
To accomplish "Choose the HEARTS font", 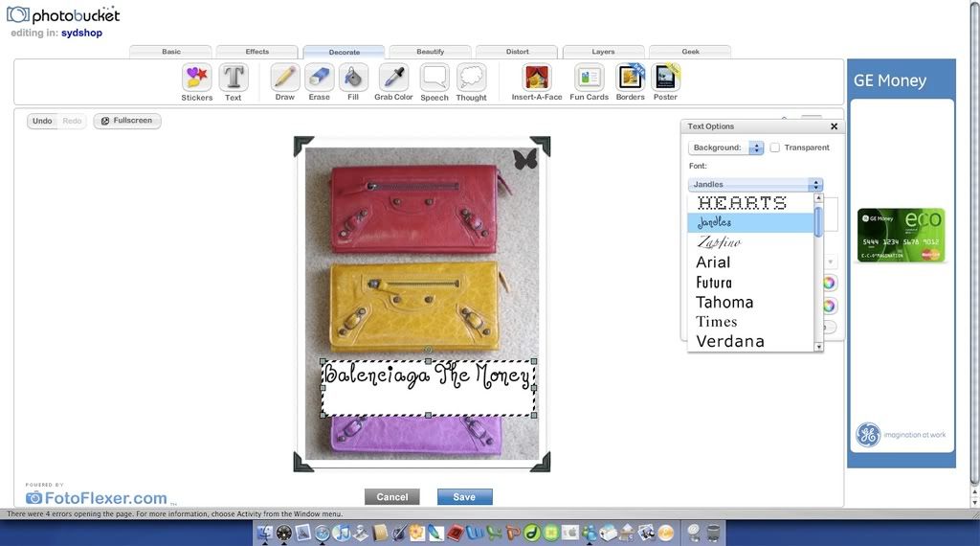I will 750,203.
